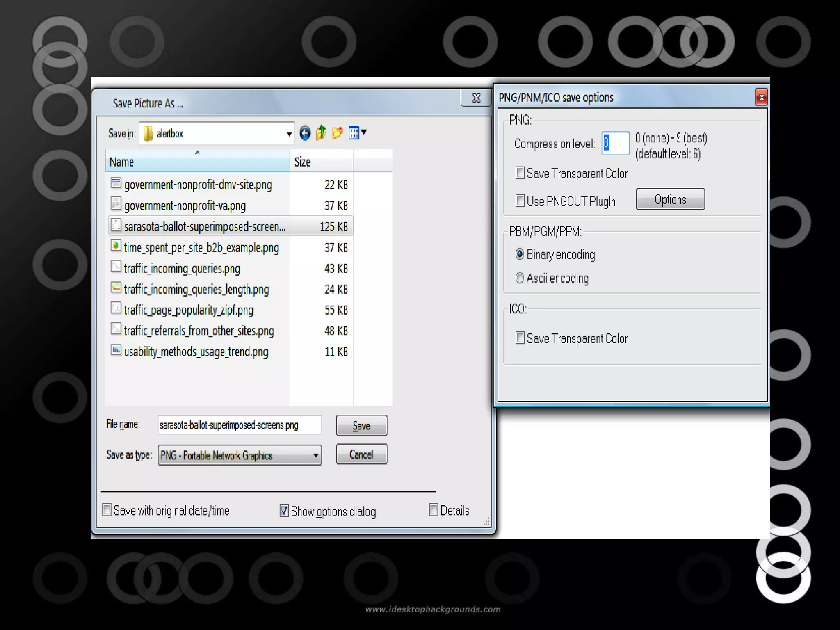The width and height of the screenshot is (840, 630).
Task: Select the Ascii encoding radio button
Action: click(520, 278)
